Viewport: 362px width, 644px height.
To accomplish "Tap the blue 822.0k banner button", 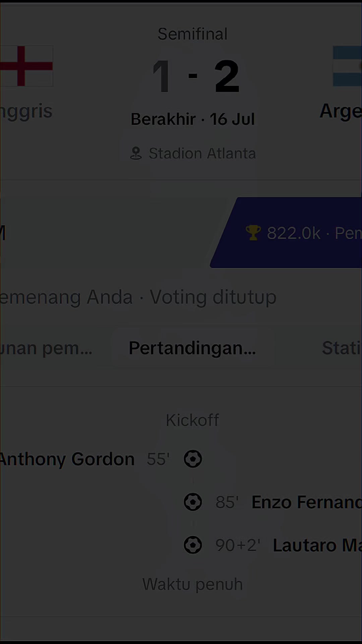I will pos(286,232).
